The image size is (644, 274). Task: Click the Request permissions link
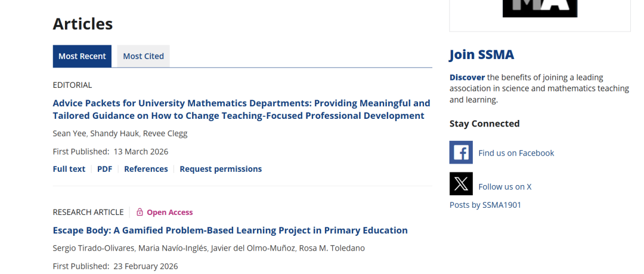pos(221,169)
